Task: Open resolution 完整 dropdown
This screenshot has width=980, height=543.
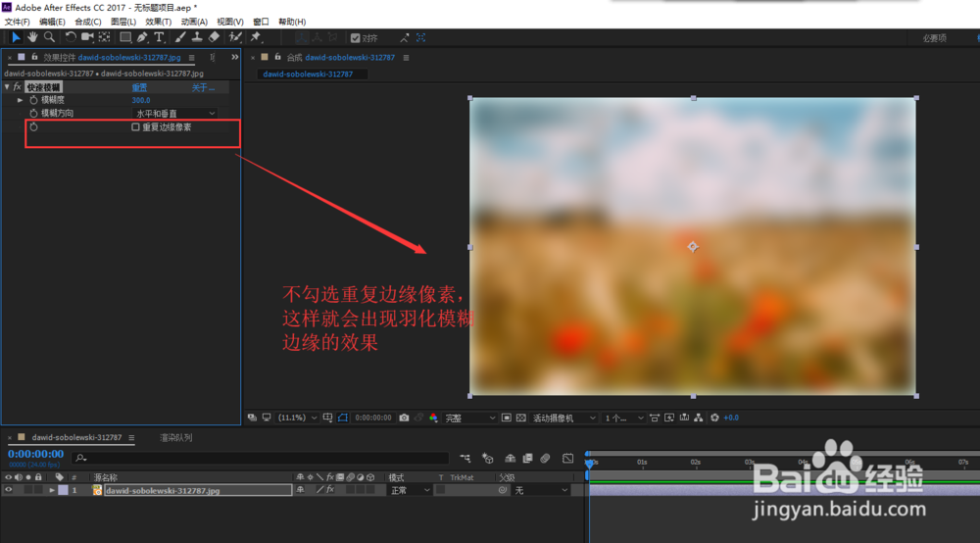Action: coord(469,418)
